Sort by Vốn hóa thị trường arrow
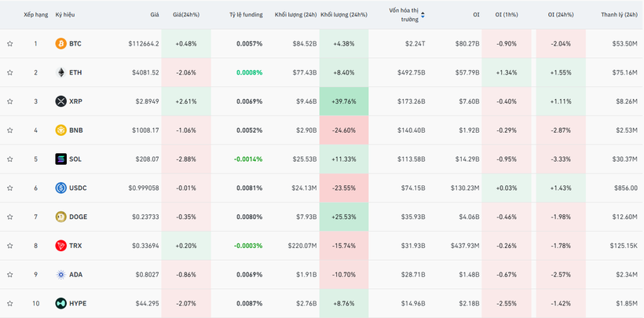Screen dimensions: 644x318 click(423, 15)
